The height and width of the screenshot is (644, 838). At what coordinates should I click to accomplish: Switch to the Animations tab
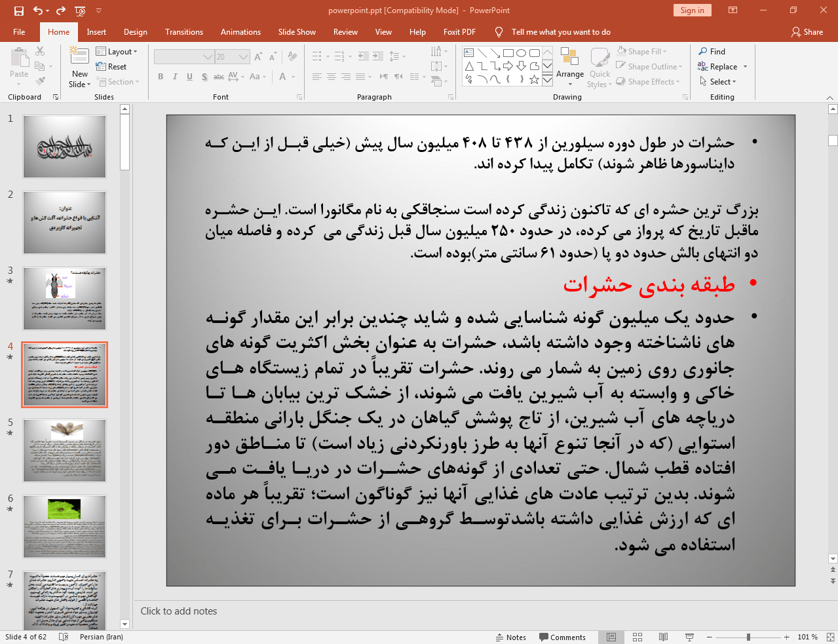point(240,32)
